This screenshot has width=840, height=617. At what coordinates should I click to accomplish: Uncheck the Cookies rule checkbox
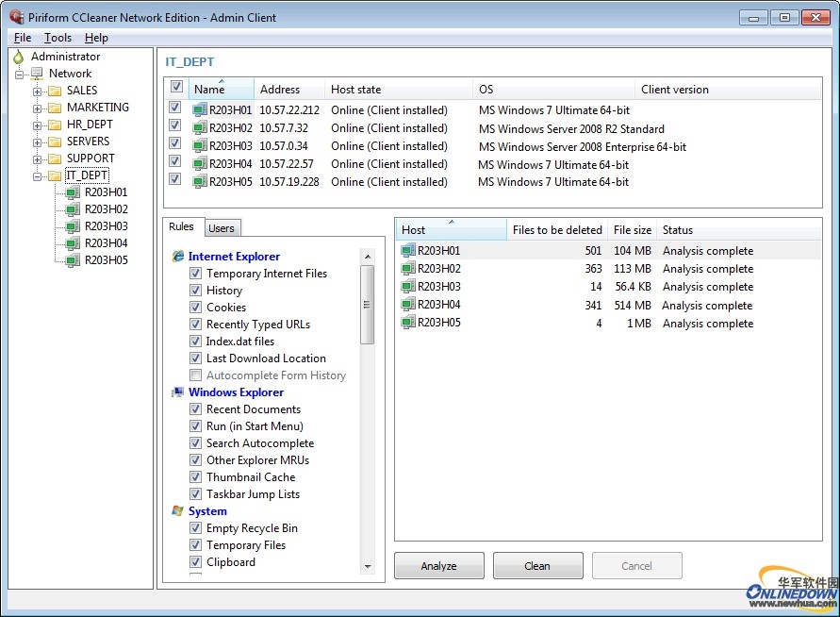tap(196, 308)
